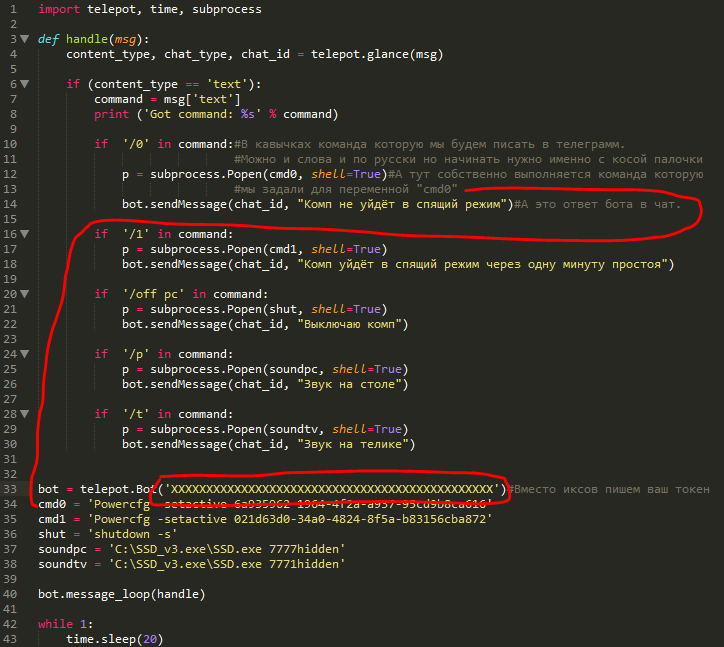Click time.sleep(20) on line 43
This screenshot has height=647, width=724.
tap(115, 639)
